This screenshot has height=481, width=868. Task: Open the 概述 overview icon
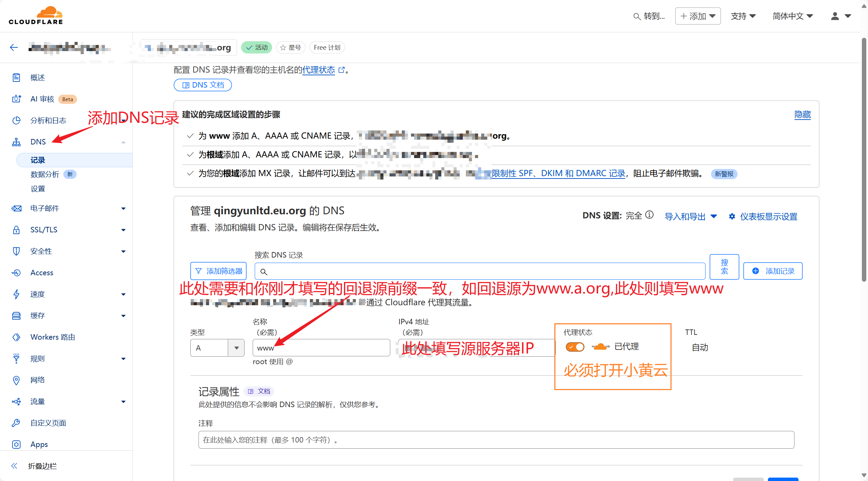pyautogui.click(x=16, y=78)
